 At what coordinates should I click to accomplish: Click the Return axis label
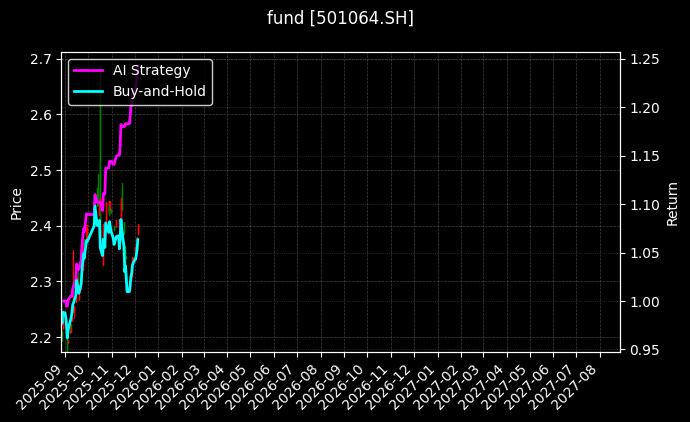pyautogui.click(x=672, y=204)
